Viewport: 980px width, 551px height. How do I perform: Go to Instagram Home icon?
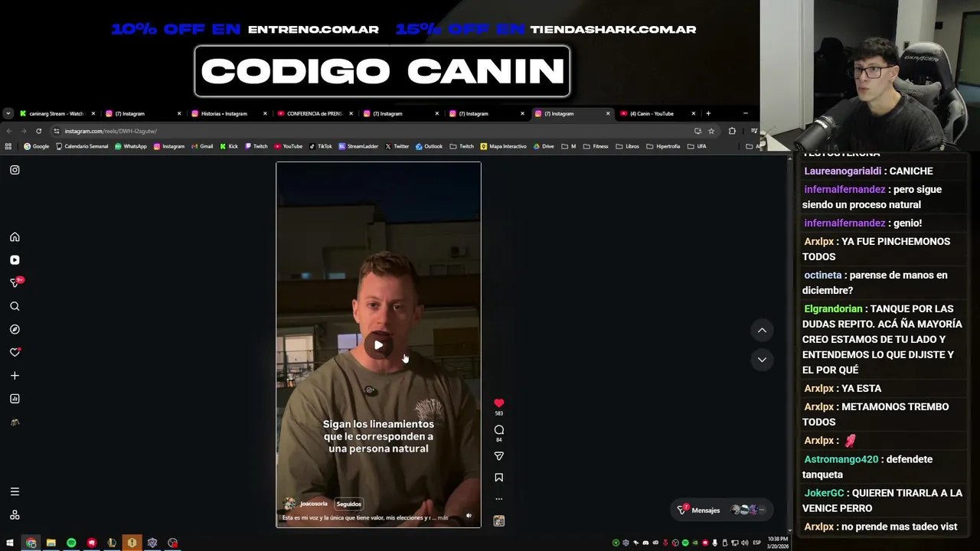pyautogui.click(x=15, y=237)
